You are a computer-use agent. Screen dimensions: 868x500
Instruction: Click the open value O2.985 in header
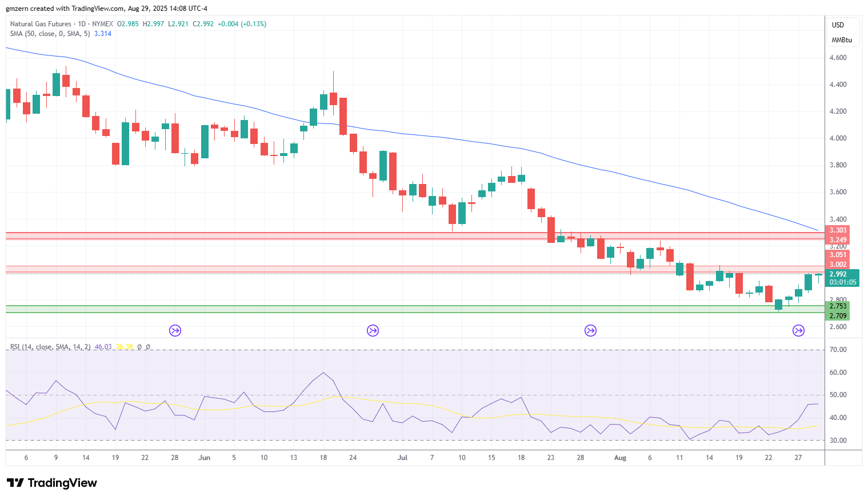tap(127, 24)
